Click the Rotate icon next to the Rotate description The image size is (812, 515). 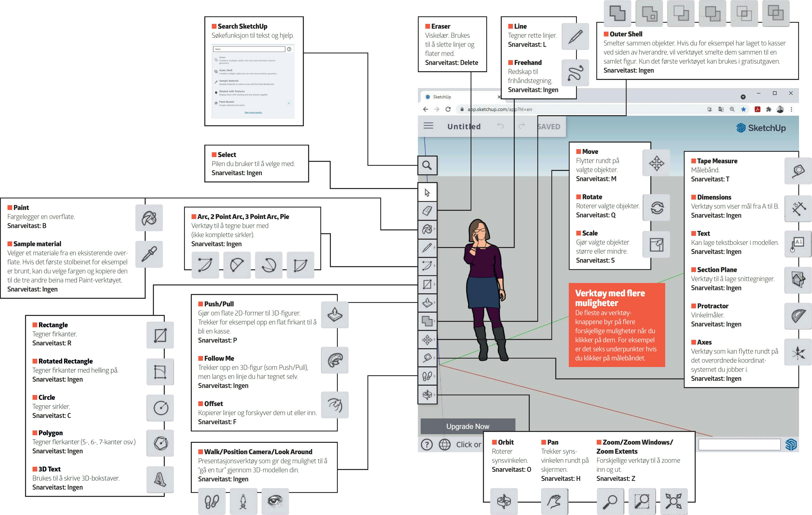point(656,207)
